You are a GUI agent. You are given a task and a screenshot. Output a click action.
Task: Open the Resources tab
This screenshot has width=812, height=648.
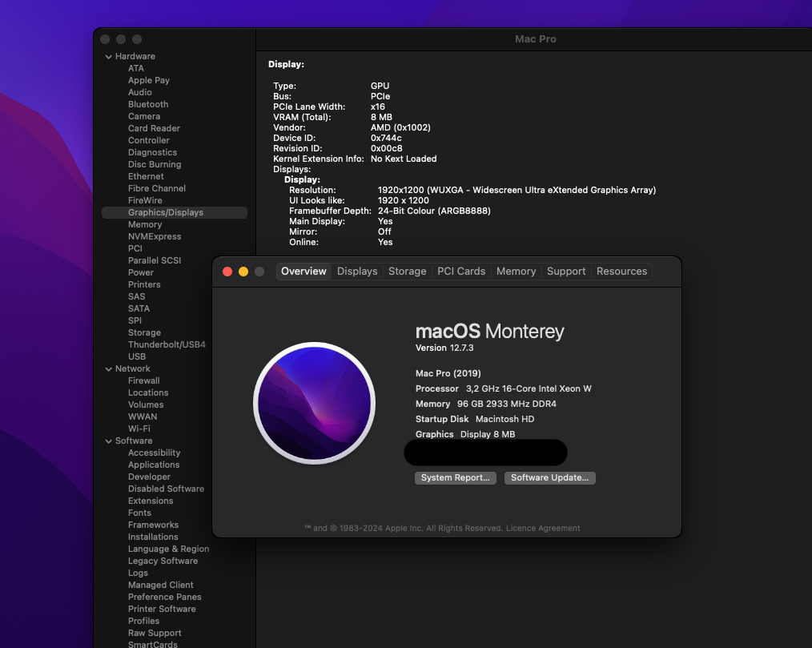click(621, 272)
